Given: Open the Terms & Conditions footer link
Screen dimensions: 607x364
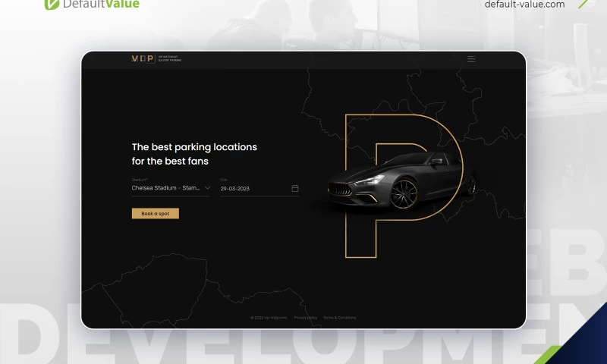Looking at the screenshot, I should (339, 318).
